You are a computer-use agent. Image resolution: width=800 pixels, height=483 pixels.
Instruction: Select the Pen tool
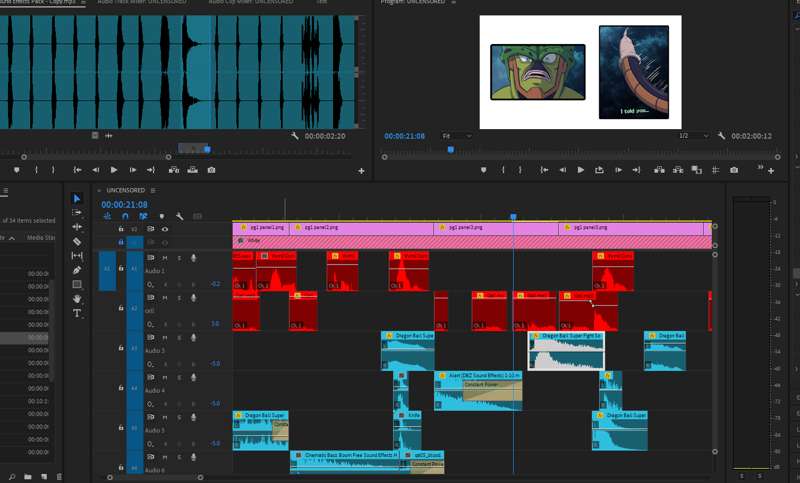tap(77, 270)
